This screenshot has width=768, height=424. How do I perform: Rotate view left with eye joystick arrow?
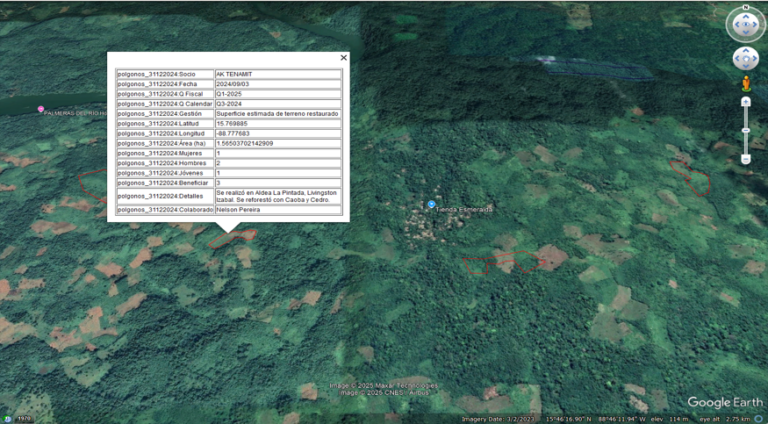[737, 24]
